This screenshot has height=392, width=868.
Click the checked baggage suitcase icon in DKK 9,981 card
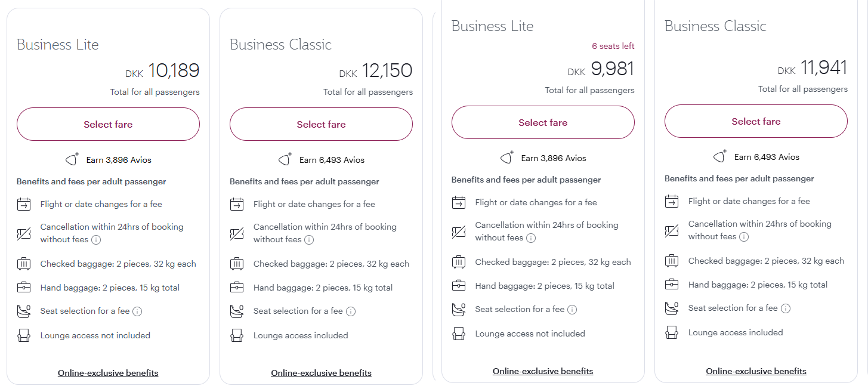pos(459,262)
